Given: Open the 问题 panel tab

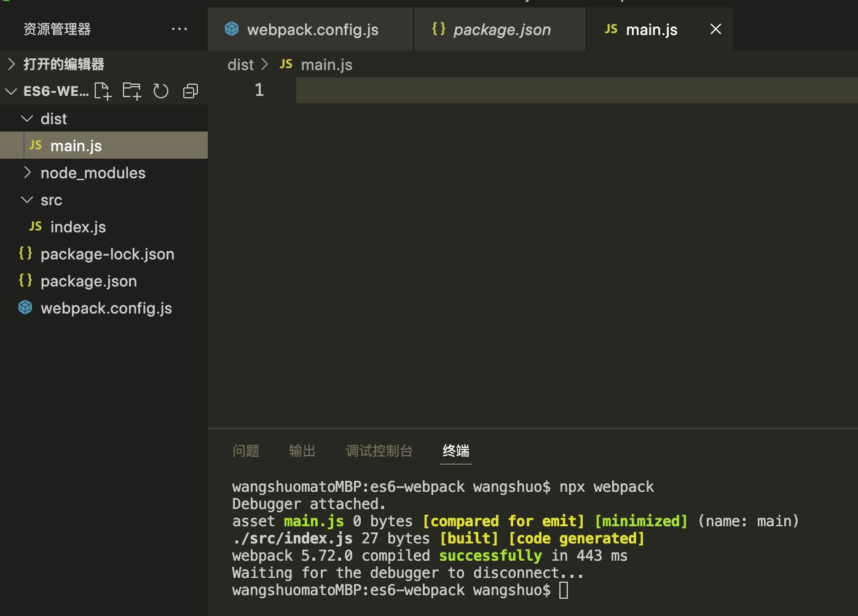Looking at the screenshot, I should click(246, 451).
